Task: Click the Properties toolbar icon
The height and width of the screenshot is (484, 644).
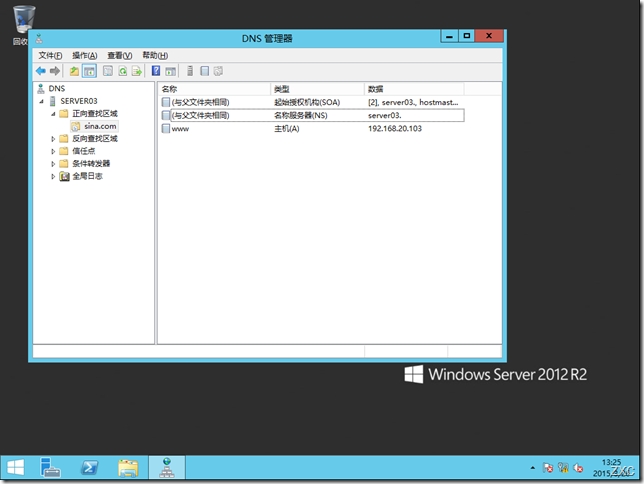Action: (x=108, y=71)
